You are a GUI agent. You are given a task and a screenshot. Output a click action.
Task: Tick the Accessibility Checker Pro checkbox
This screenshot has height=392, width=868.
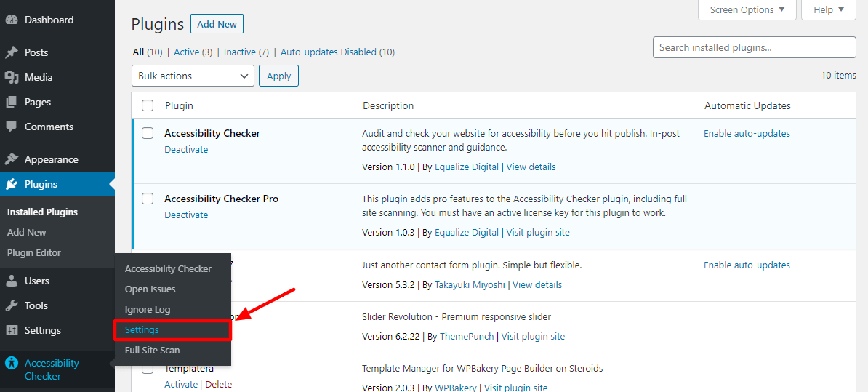click(148, 199)
